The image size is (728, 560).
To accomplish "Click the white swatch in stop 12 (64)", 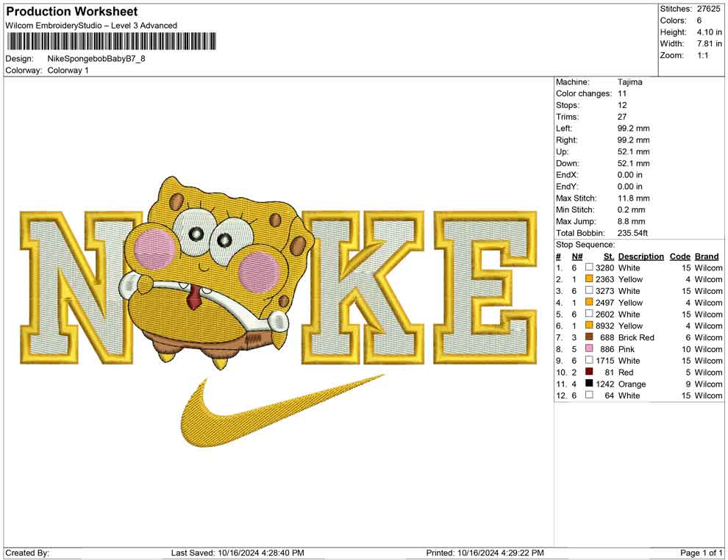I will point(589,395).
